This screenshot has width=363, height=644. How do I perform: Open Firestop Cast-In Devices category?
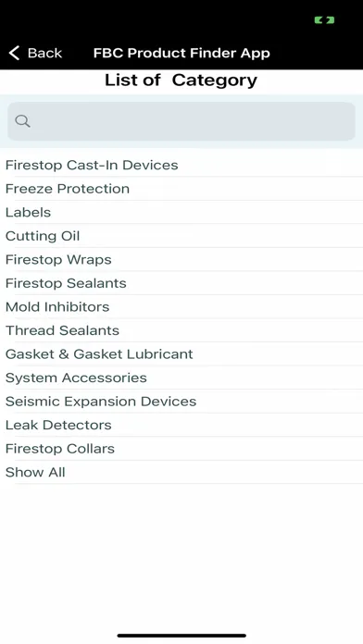point(181,165)
